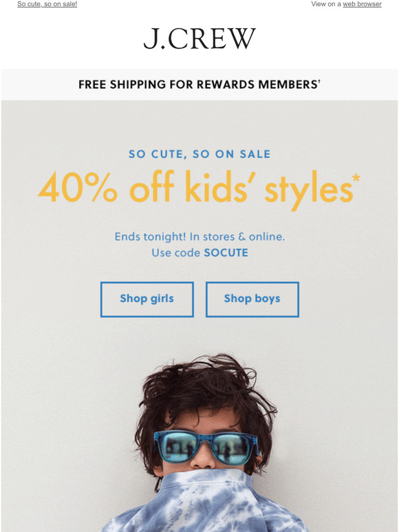Click the yellow asterisk after "styles"
Viewport: 399px width, 532px height.
tap(356, 179)
